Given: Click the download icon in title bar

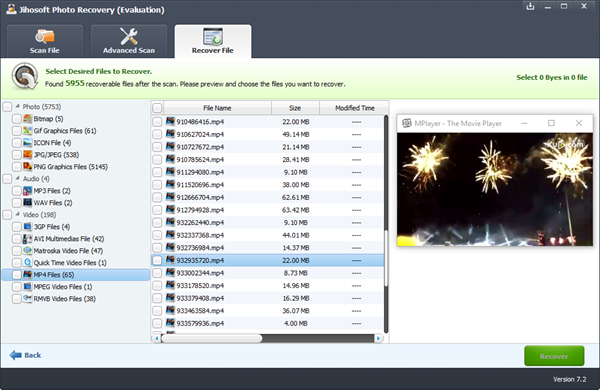Looking at the screenshot, I should click(x=530, y=6).
